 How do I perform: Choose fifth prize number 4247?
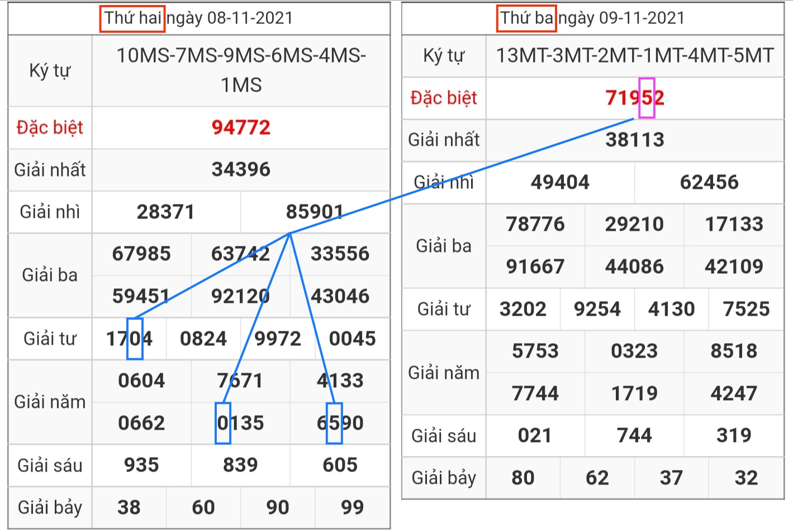[x=734, y=393]
